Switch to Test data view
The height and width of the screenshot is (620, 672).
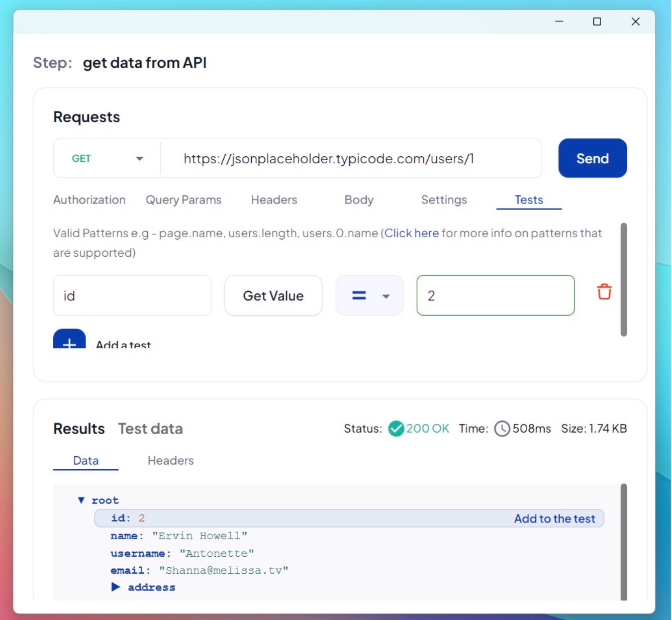(150, 429)
